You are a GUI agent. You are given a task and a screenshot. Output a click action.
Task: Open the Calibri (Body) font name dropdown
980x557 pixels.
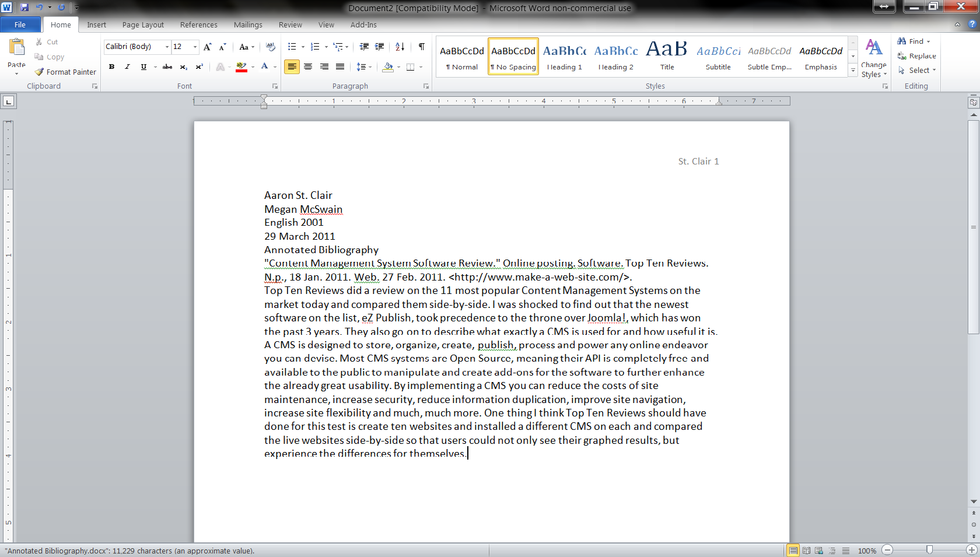[x=167, y=47]
